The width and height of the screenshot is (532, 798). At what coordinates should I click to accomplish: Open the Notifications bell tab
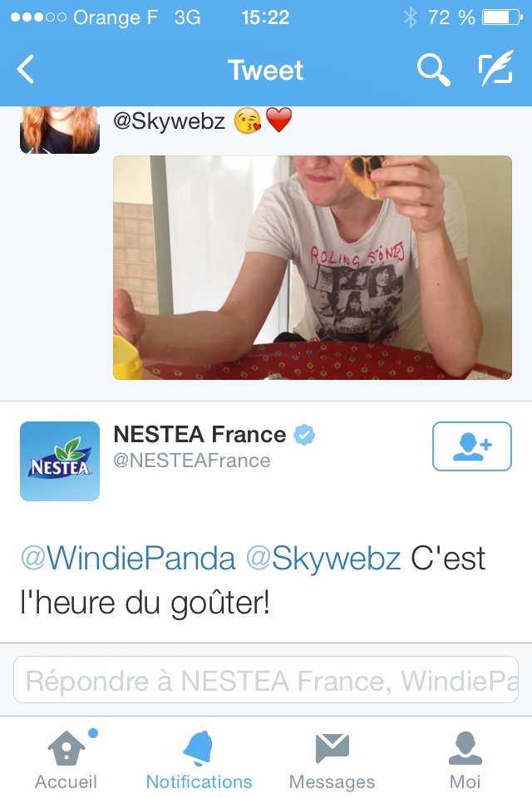pyautogui.click(x=199, y=759)
